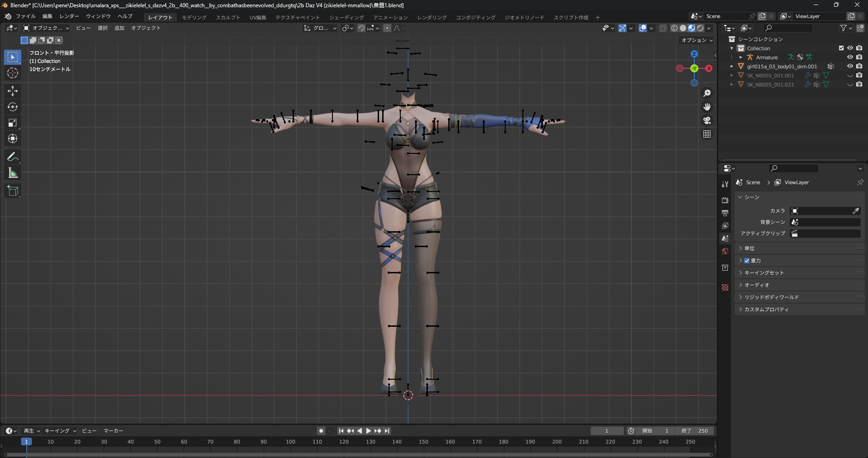This screenshot has height=458, width=868.
Task: Expand the Armature tree item
Action: (x=740, y=57)
